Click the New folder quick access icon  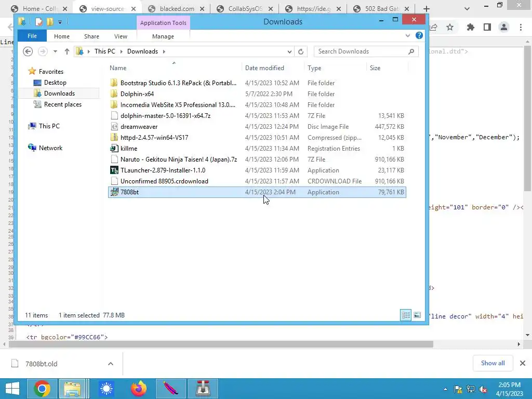pos(50,22)
